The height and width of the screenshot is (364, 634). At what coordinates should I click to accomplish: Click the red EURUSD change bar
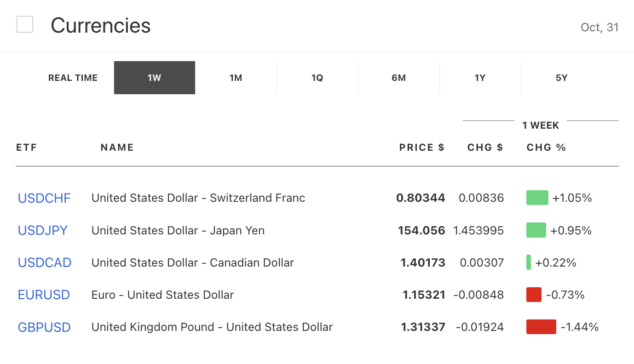534,295
